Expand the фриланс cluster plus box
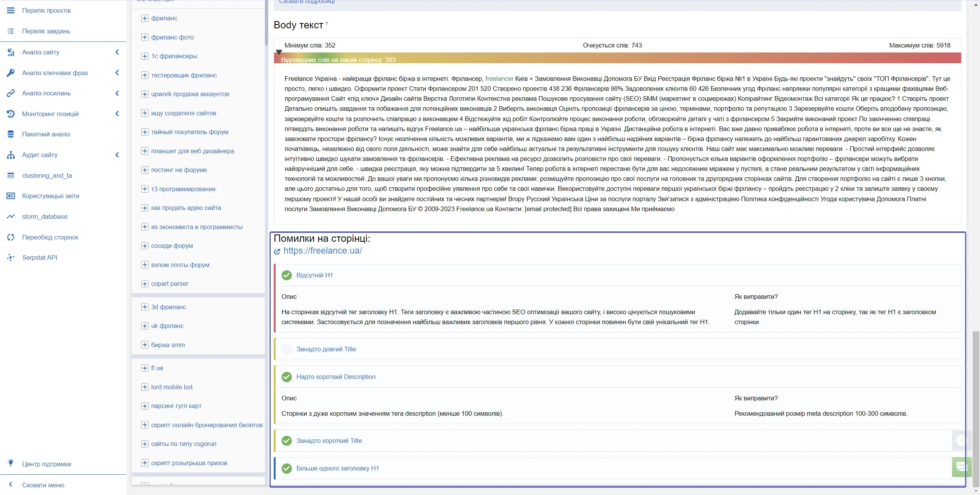Viewport: 980px width, 495px height. pyautogui.click(x=145, y=18)
